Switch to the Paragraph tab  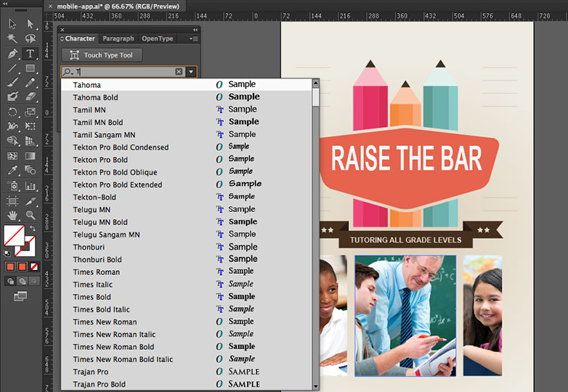point(118,38)
